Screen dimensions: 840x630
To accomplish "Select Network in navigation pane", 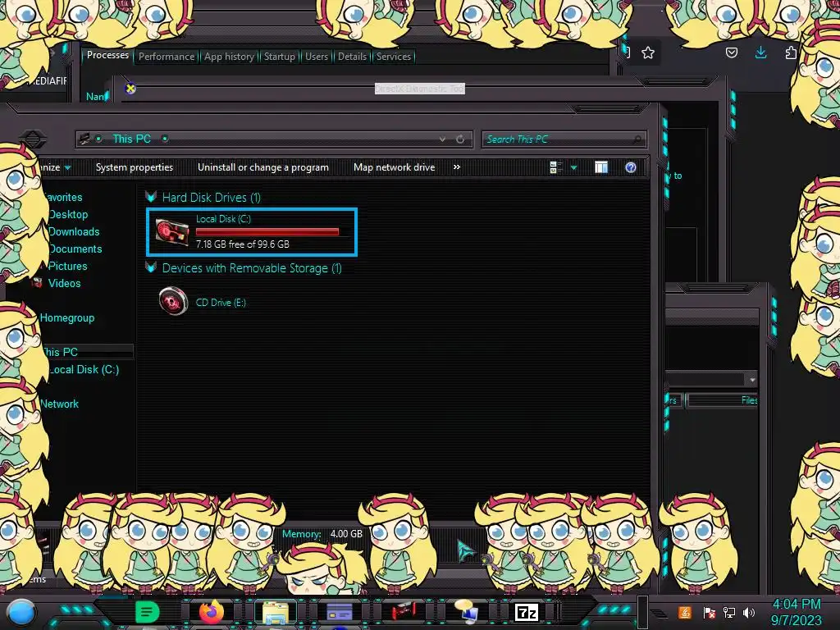I will point(59,404).
